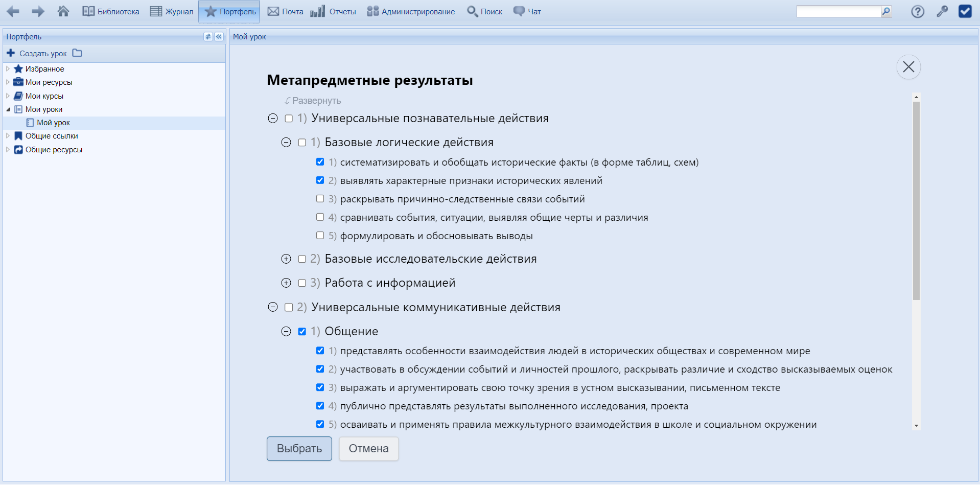Viewport: 980px width, 485px height.
Task: Collapse the Общение section
Action: click(286, 332)
